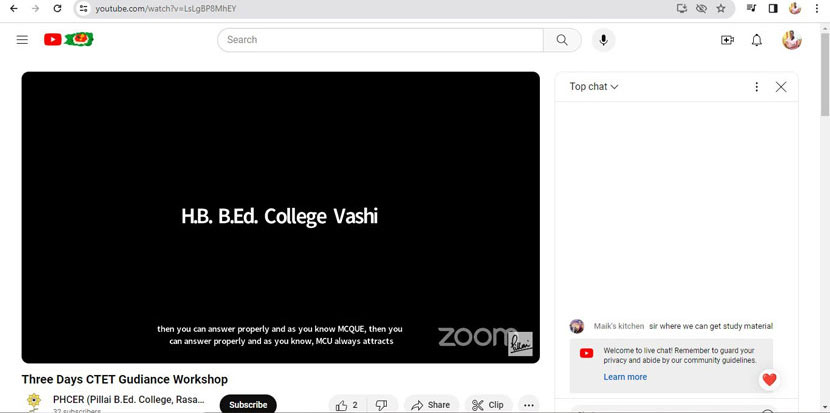
Task: Click the Clip button
Action: point(488,405)
